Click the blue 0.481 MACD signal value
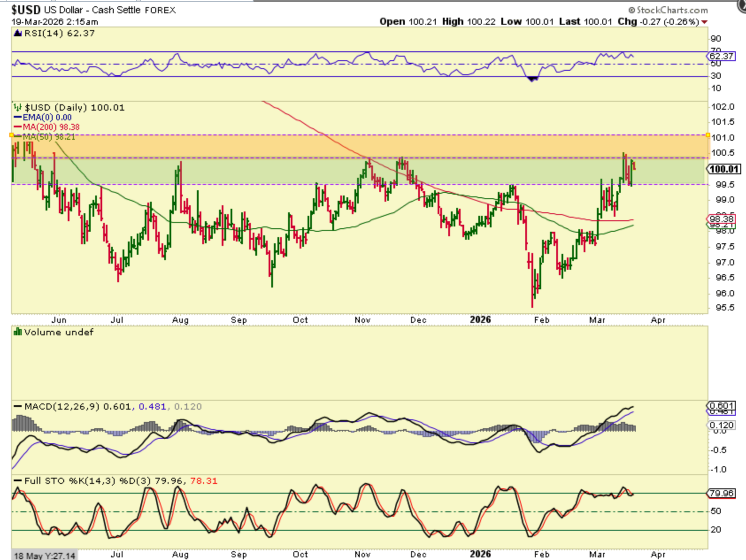746x560 pixels. tap(153, 407)
